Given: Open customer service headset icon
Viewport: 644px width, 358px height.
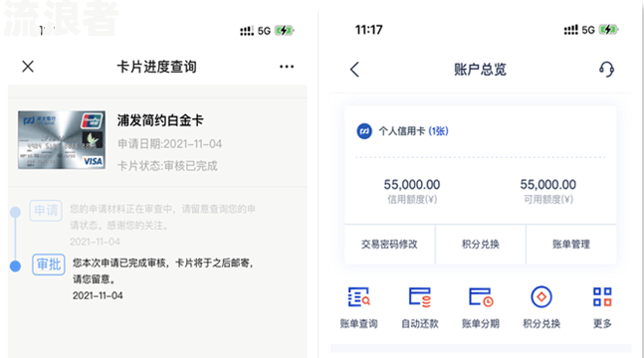Looking at the screenshot, I should [606, 69].
